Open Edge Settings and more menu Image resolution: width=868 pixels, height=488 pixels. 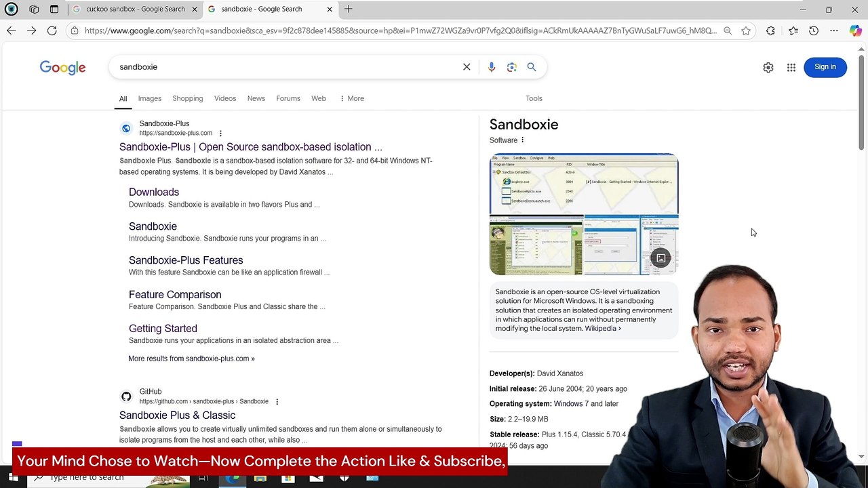[834, 30]
